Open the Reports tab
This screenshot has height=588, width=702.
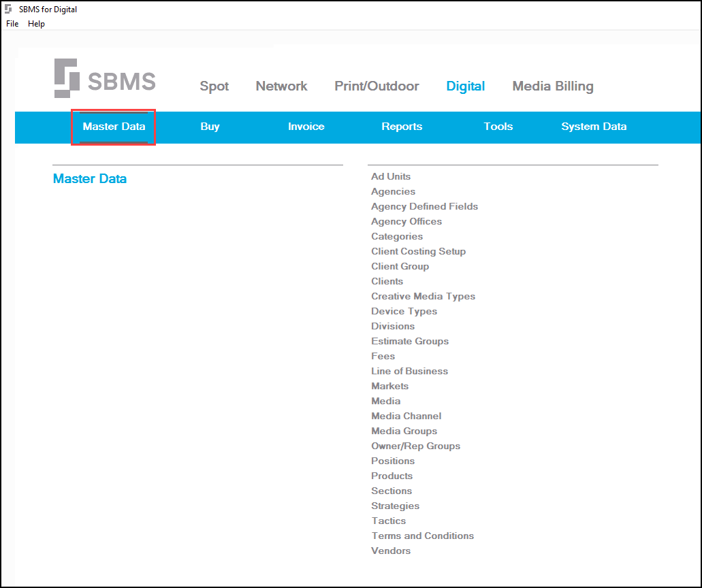coord(402,127)
